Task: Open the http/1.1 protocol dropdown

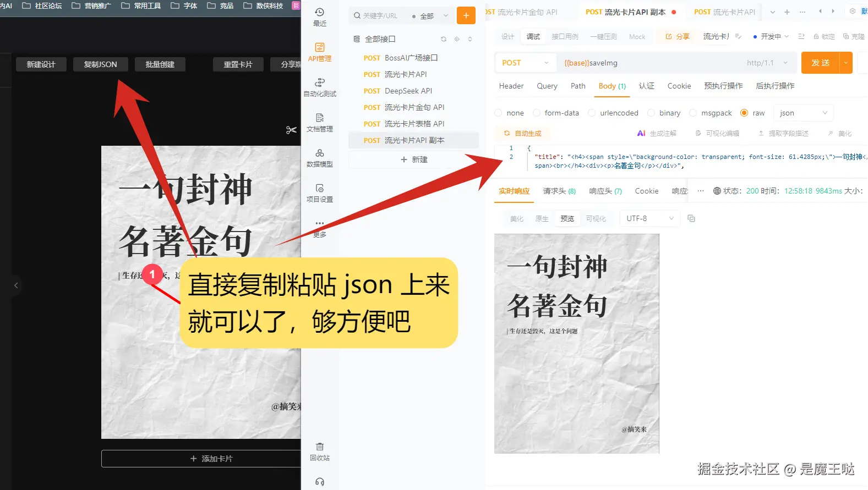Action: coord(767,63)
